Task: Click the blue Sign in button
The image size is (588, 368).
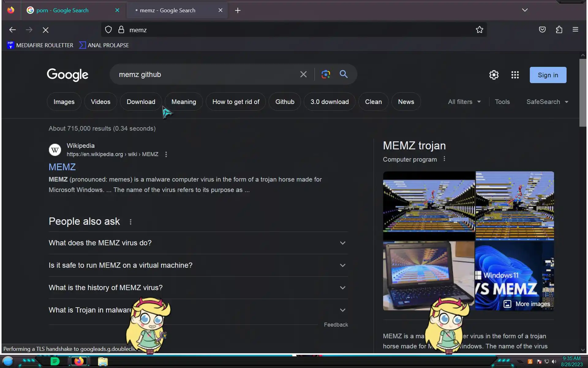Action: [548, 75]
